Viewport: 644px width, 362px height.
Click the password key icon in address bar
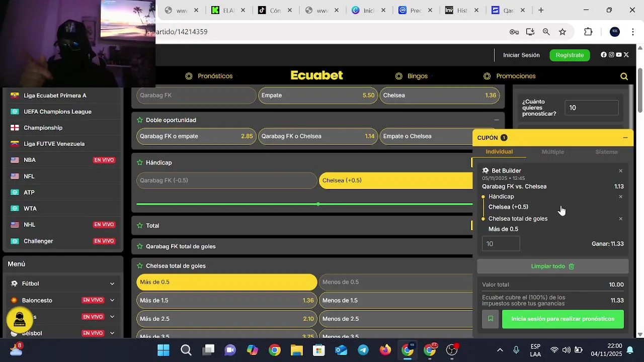[x=514, y=32]
